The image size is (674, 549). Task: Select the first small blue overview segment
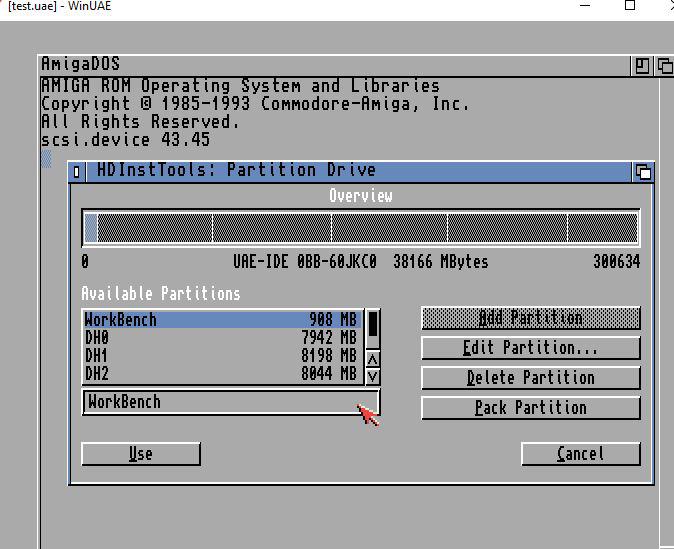pos(91,228)
